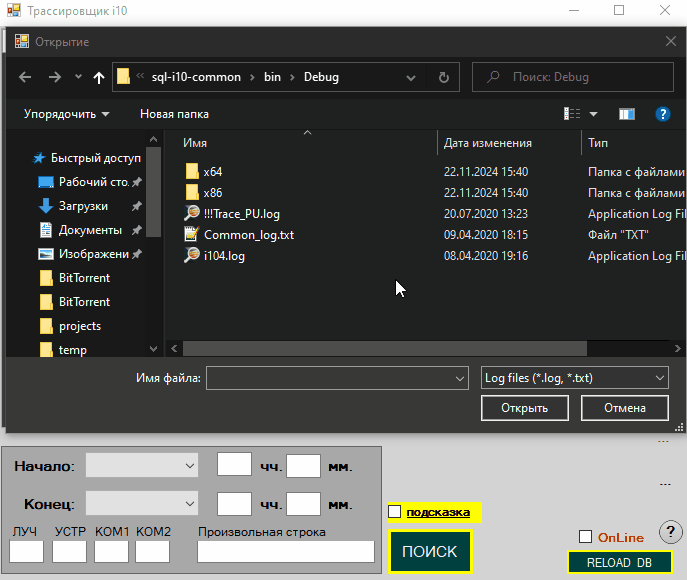Open file dialog help icon

click(662, 114)
